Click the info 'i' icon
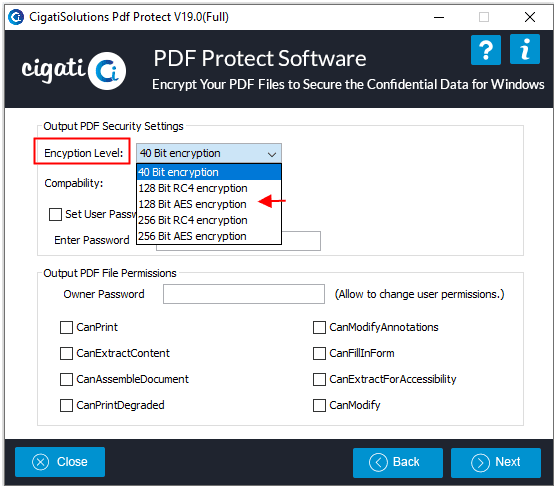557x488 pixels. click(x=525, y=49)
